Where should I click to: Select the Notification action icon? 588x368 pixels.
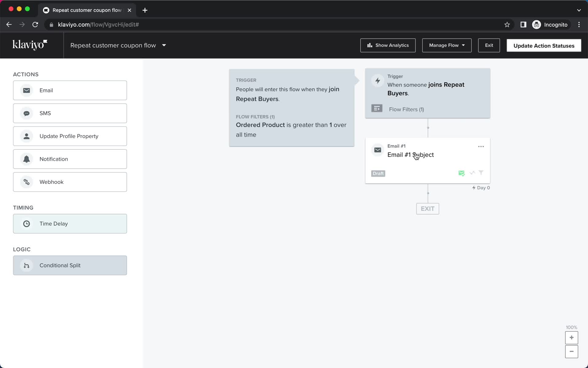(26, 159)
